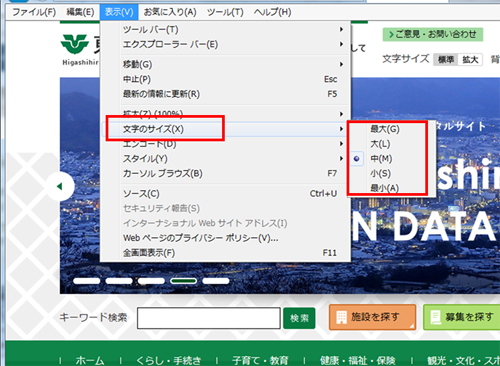Screen dimensions: 500x366
Task: Select 小(S) text size
Action: 391,173
